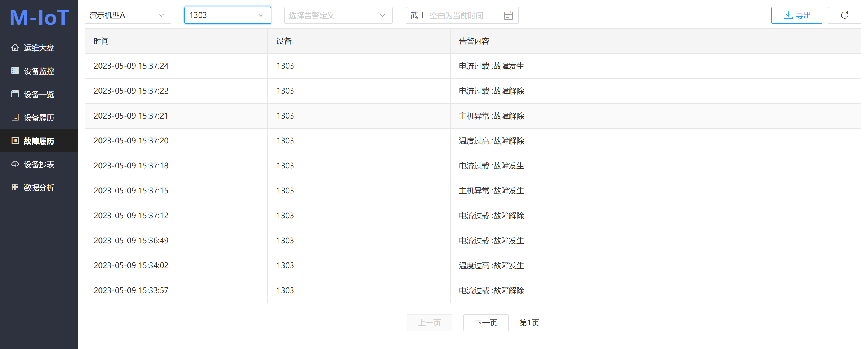Click the refresh icon button

(844, 15)
